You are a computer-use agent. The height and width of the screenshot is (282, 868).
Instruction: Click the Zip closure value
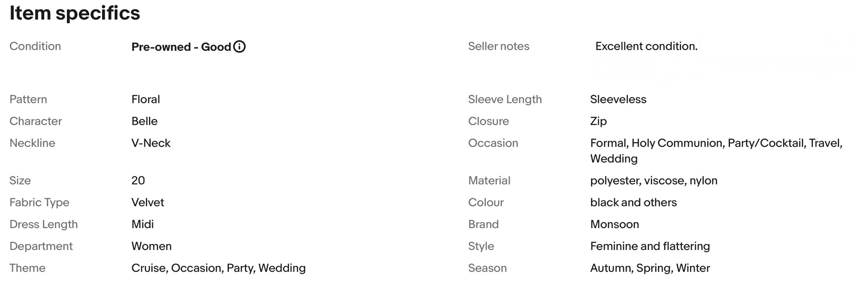pos(598,121)
